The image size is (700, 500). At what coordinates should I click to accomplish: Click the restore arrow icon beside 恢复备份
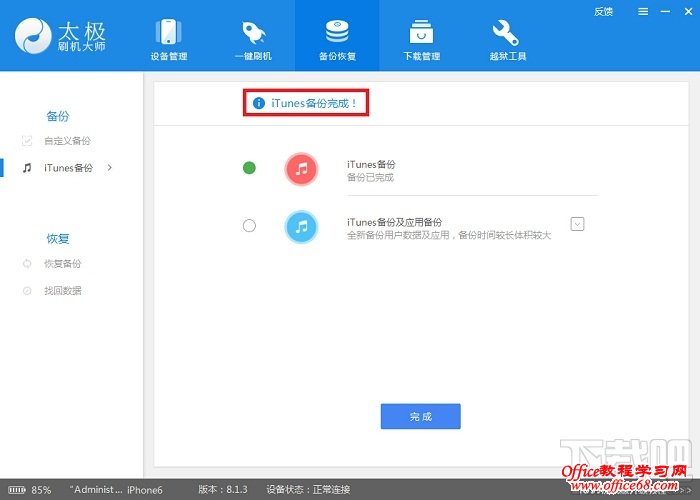27,264
